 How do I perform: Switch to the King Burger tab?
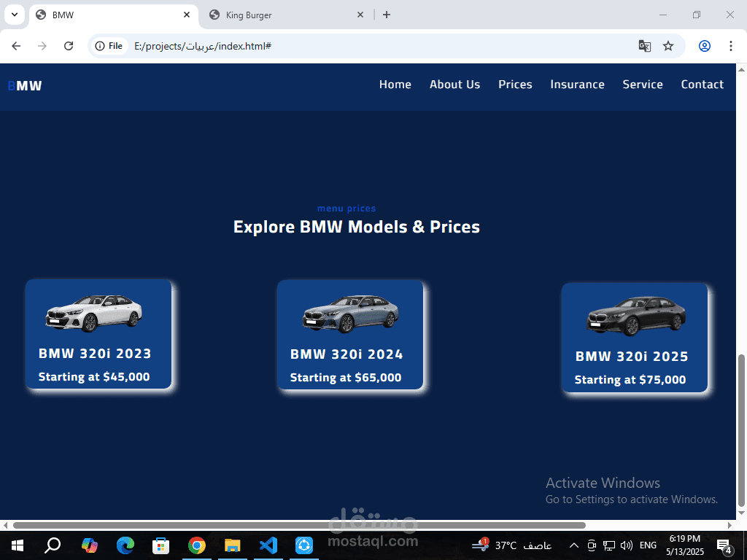pyautogui.click(x=286, y=15)
